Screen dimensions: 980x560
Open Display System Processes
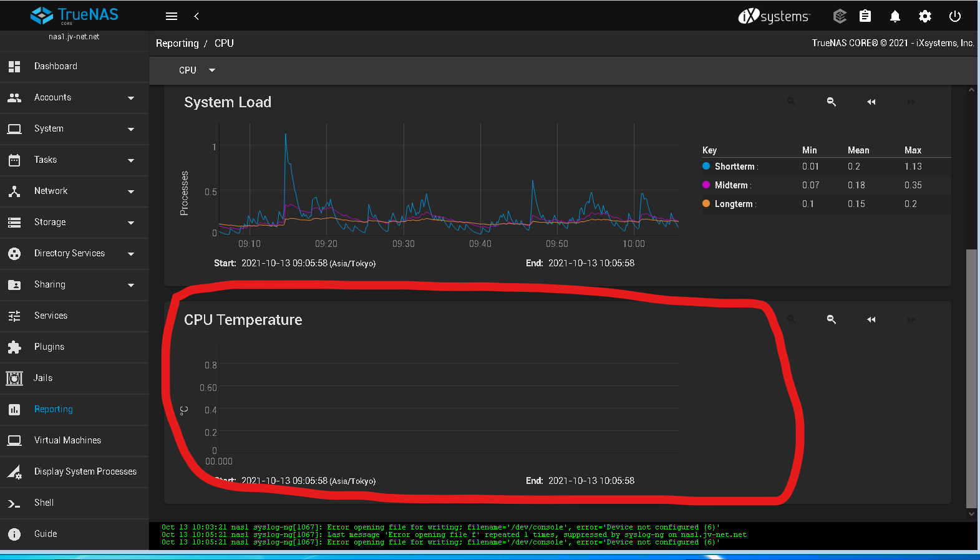[74, 471]
